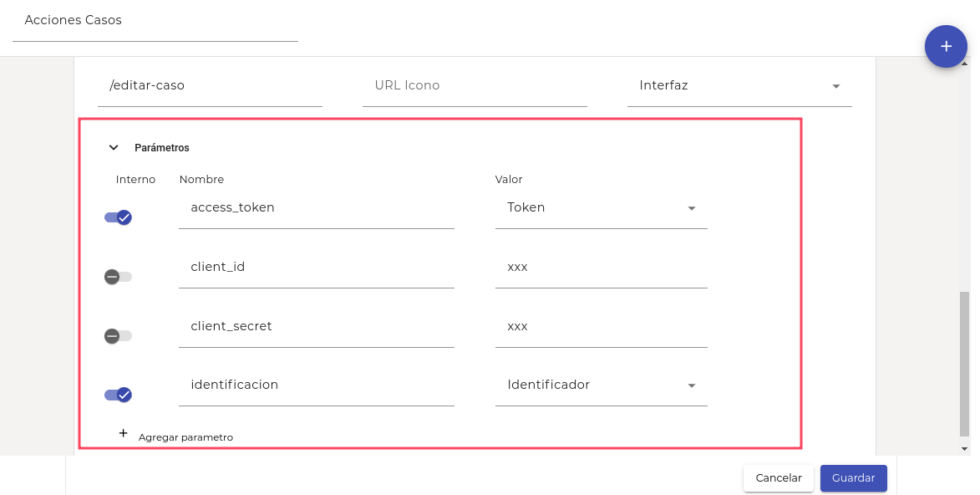980x495 pixels.
Task: Disable the Interno switch for identificacion
Action: coord(119,395)
